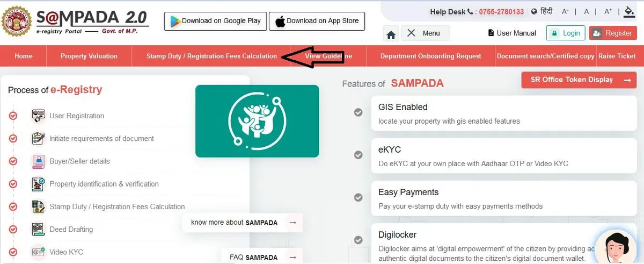Click the Video KYC step icon
644x264 pixels.
click(38, 252)
